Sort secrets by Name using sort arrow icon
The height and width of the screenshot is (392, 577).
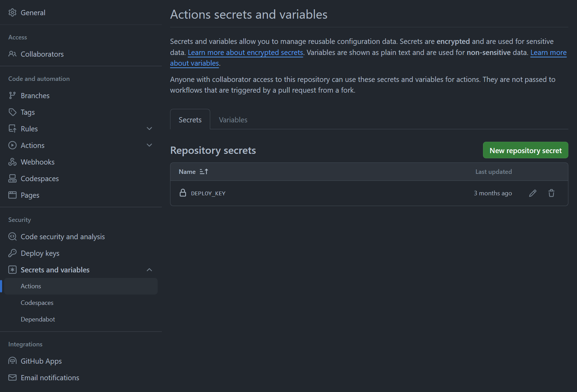[204, 171]
